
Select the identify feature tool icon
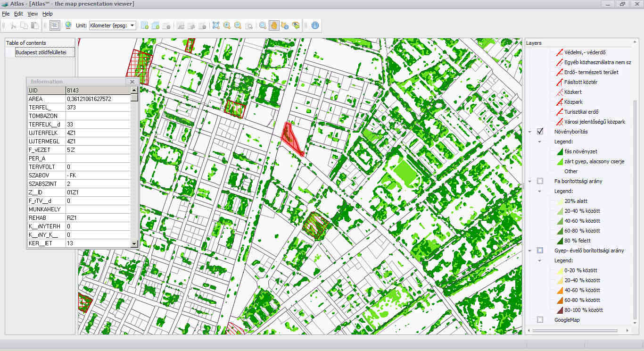pyautogui.click(x=285, y=25)
